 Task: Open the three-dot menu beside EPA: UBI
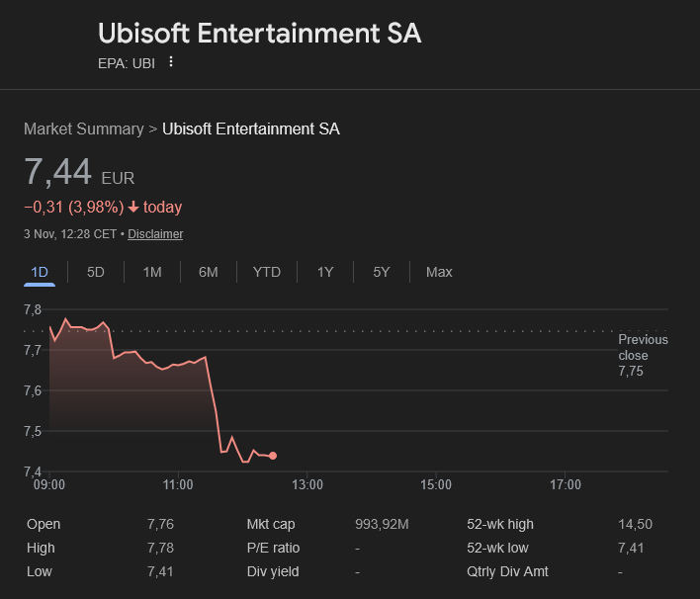pyautogui.click(x=171, y=62)
